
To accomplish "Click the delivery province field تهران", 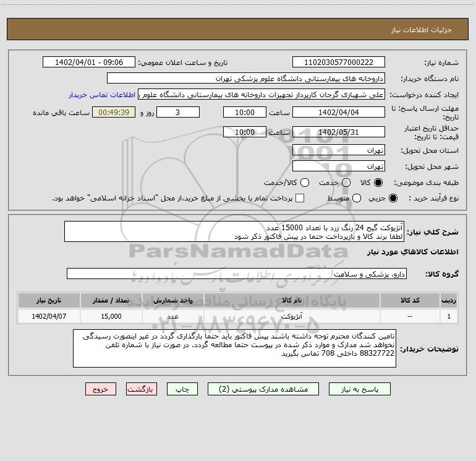I will (x=339, y=150).
